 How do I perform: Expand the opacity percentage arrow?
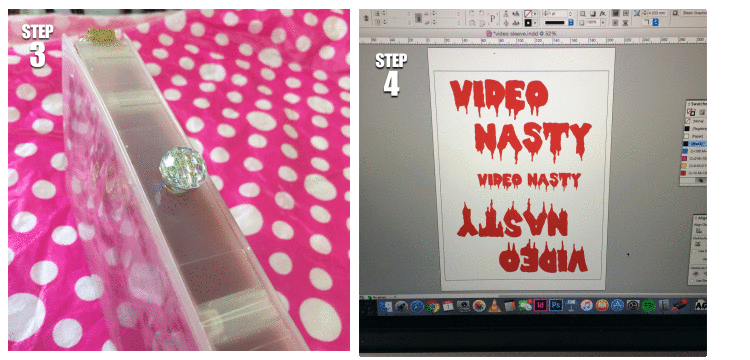(x=603, y=22)
